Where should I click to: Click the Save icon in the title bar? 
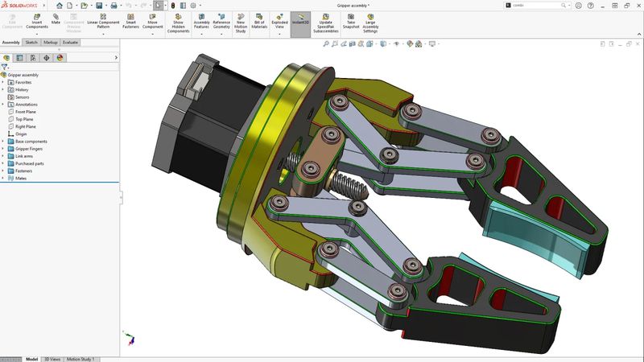[99, 5]
